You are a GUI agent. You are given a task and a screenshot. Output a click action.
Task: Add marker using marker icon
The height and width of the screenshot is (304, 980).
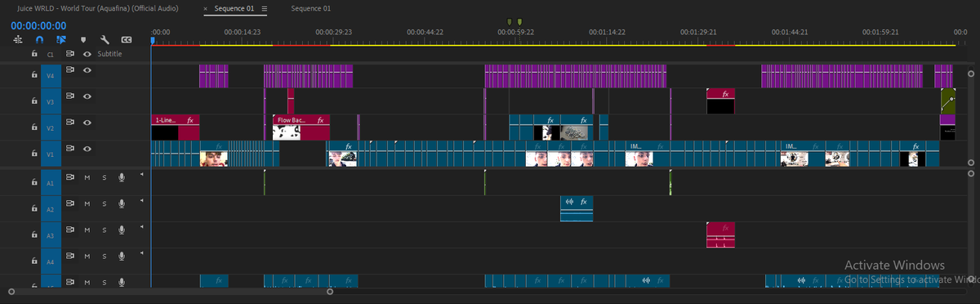tap(83, 39)
